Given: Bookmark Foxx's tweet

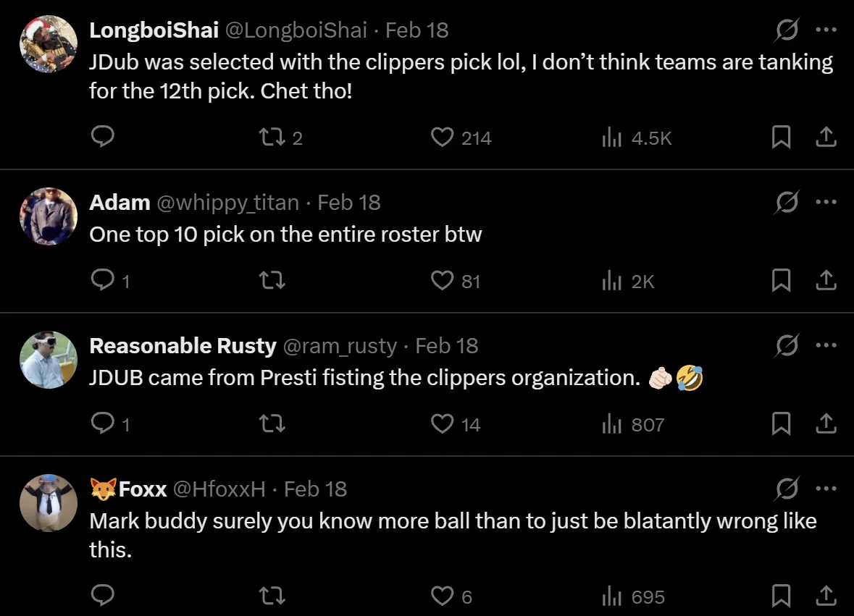Looking at the screenshot, I should click(x=781, y=596).
